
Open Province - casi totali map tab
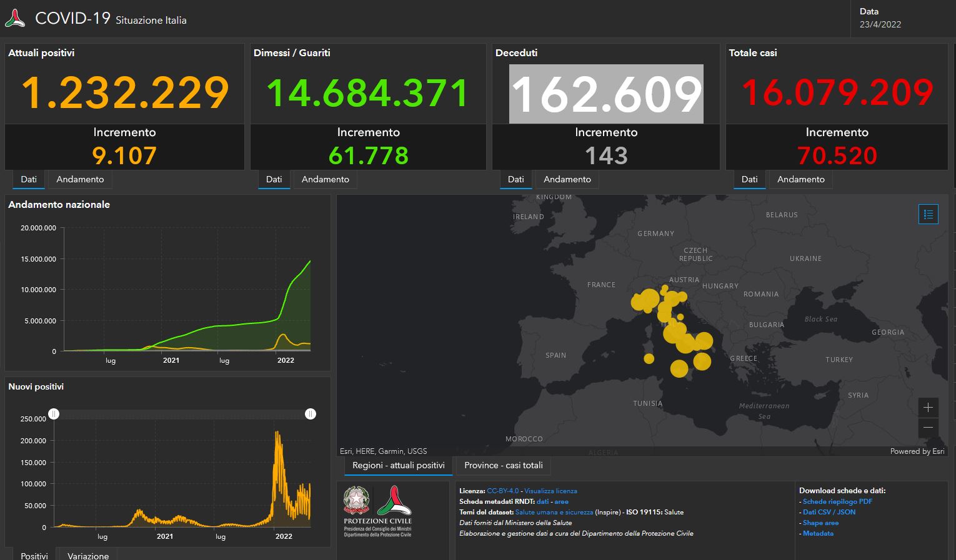tap(503, 466)
